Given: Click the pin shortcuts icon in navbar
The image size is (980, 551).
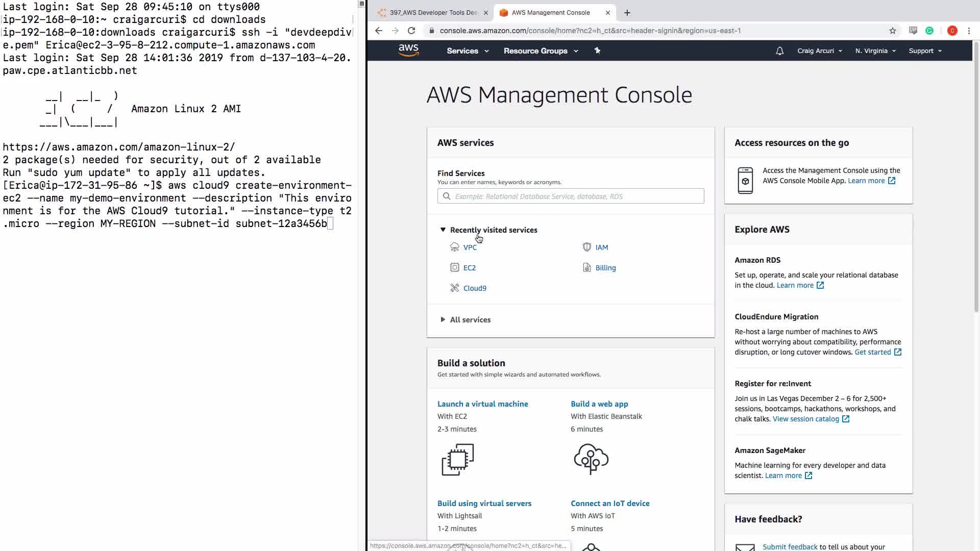Looking at the screenshot, I should (x=597, y=51).
